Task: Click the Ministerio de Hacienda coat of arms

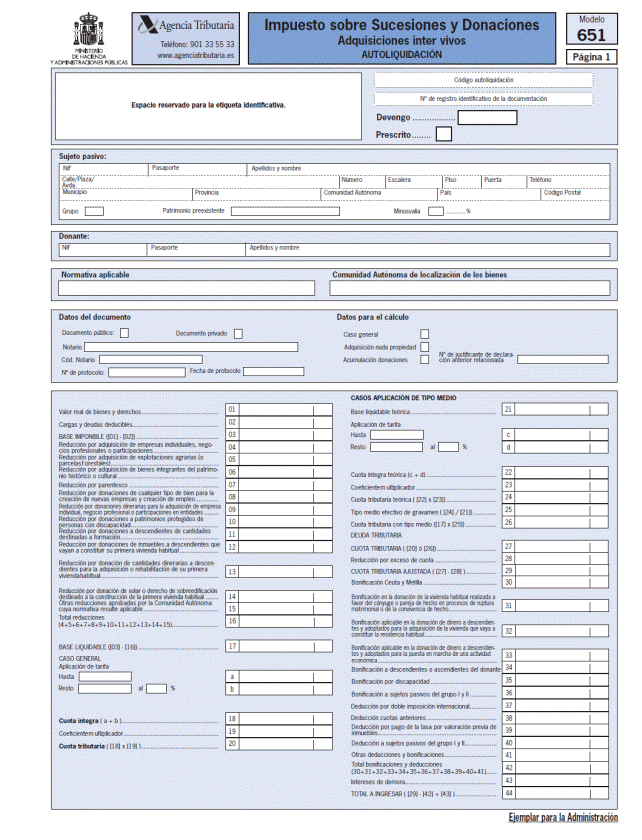Action: coord(88,29)
